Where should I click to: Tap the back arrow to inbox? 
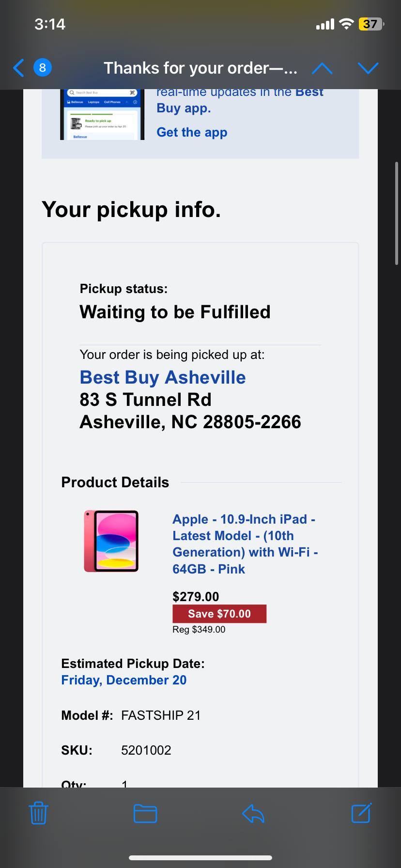click(18, 68)
